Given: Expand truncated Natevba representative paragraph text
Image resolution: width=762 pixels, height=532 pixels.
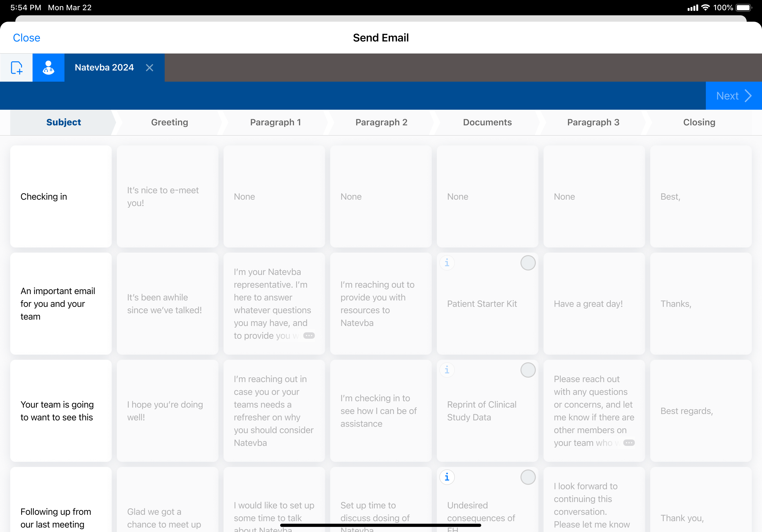Looking at the screenshot, I should point(309,336).
